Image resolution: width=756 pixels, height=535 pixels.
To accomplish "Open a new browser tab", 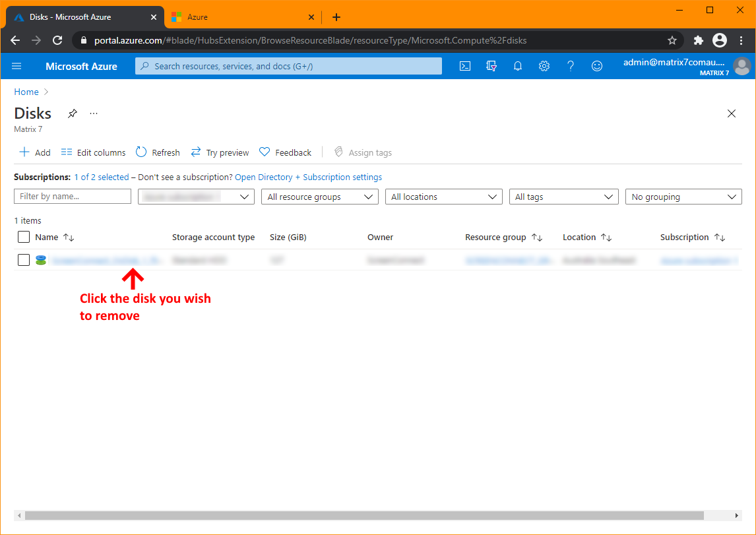I will [336, 17].
